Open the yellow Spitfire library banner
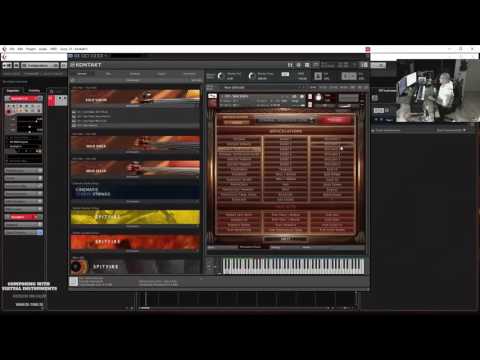The image size is (480, 360). pos(135,217)
